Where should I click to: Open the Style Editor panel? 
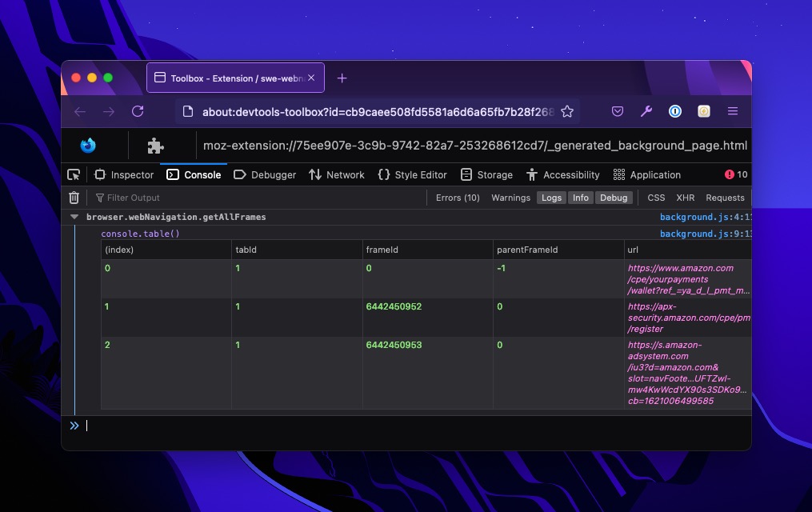point(412,175)
